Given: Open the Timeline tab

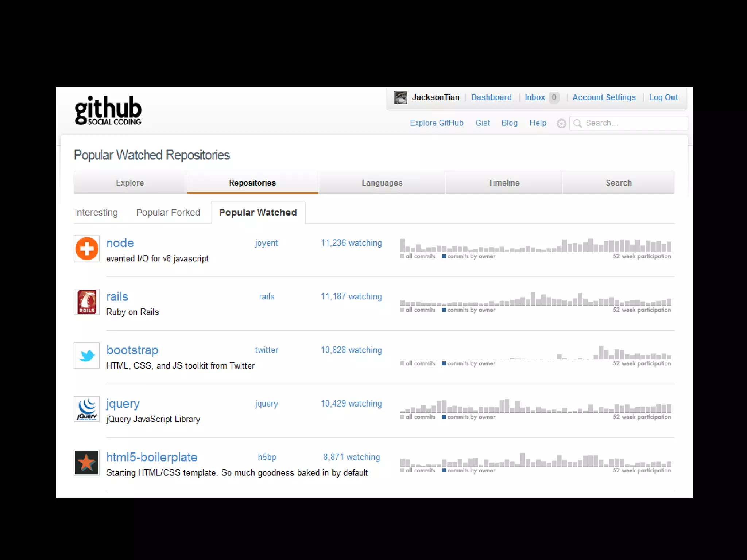Looking at the screenshot, I should [504, 183].
